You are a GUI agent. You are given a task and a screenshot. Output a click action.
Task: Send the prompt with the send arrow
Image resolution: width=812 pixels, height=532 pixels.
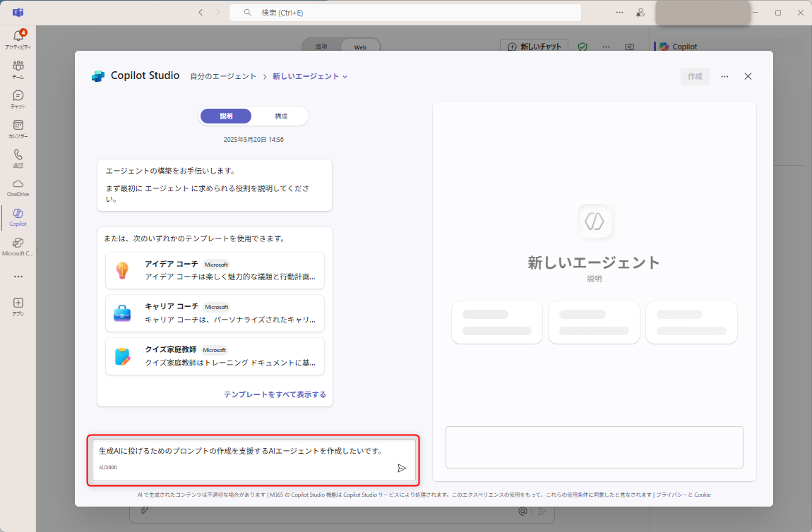pyautogui.click(x=401, y=468)
